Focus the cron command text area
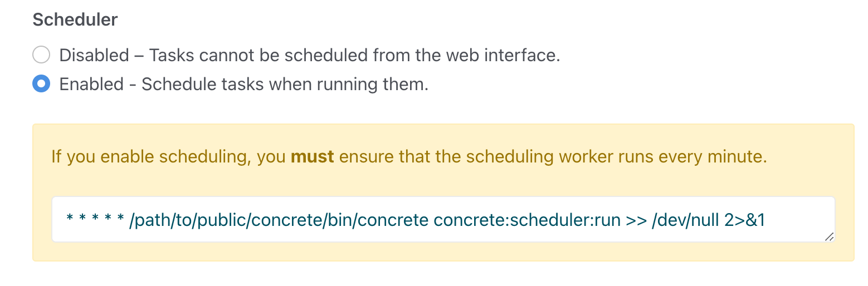The height and width of the screenshot is (286, 868). click(x=443, y=219)
